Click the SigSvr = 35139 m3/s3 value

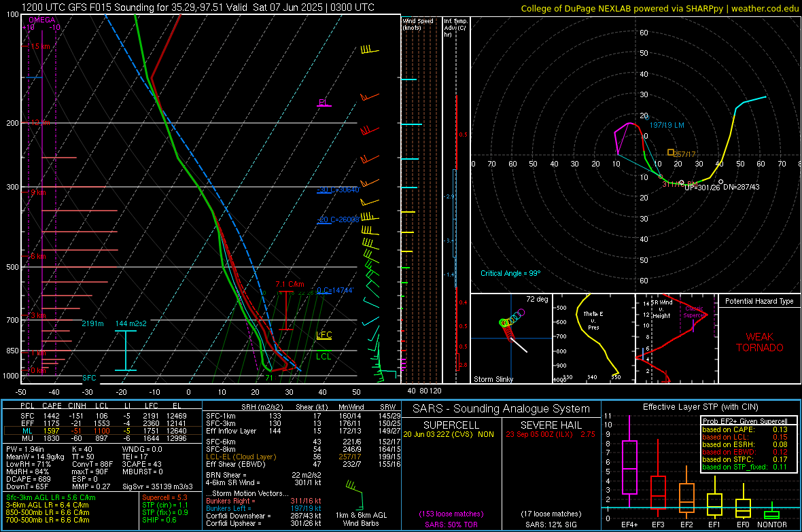[x=158, y=486]
